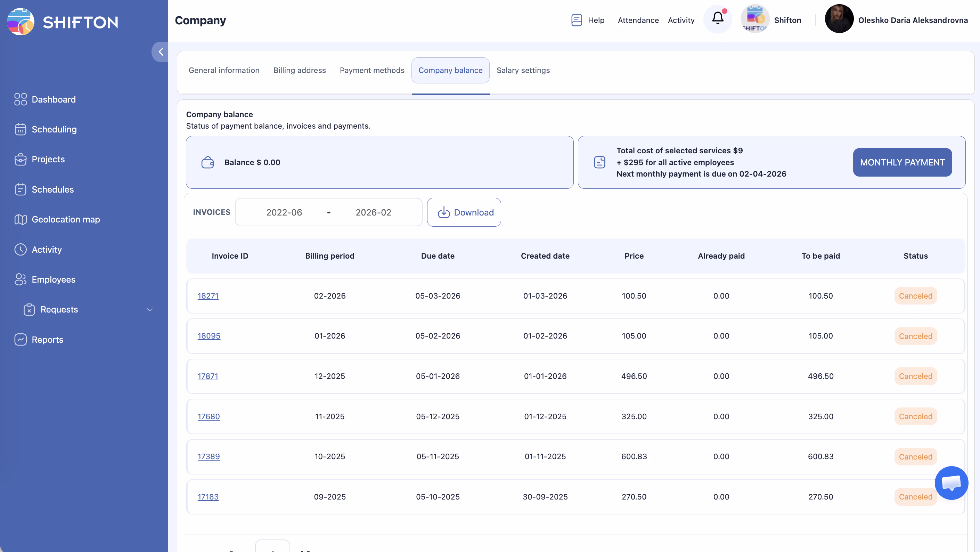Open the notifications bell
Image resolution: width=980 pixels, height=552 pixels.
coord(718,19)
